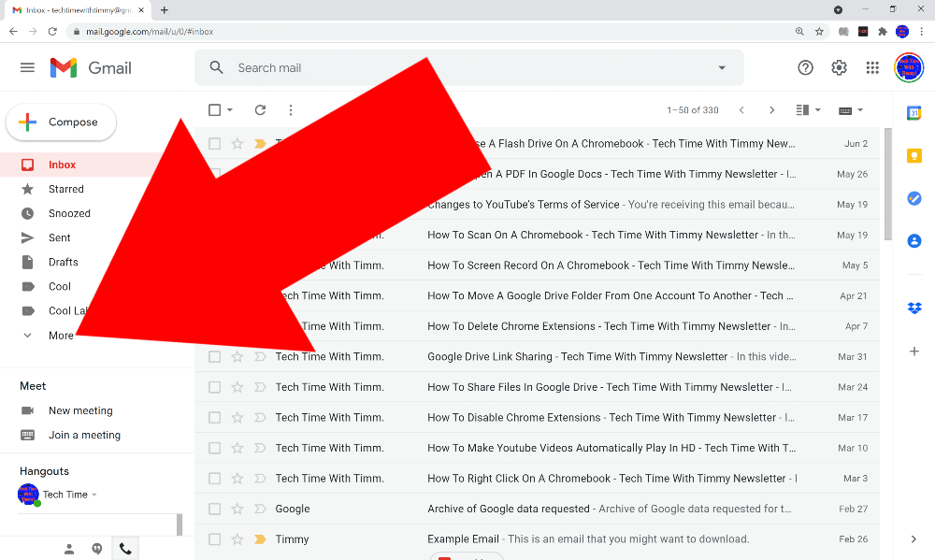Star the Example Email from Timmy
The width and height of the screenshot is (935, 560).
(237, 539)
